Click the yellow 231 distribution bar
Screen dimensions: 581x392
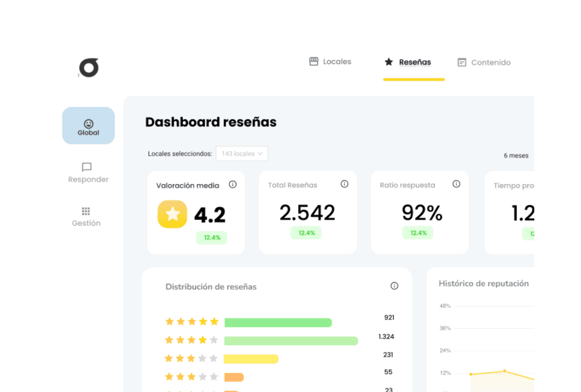[x=251, y=359]
